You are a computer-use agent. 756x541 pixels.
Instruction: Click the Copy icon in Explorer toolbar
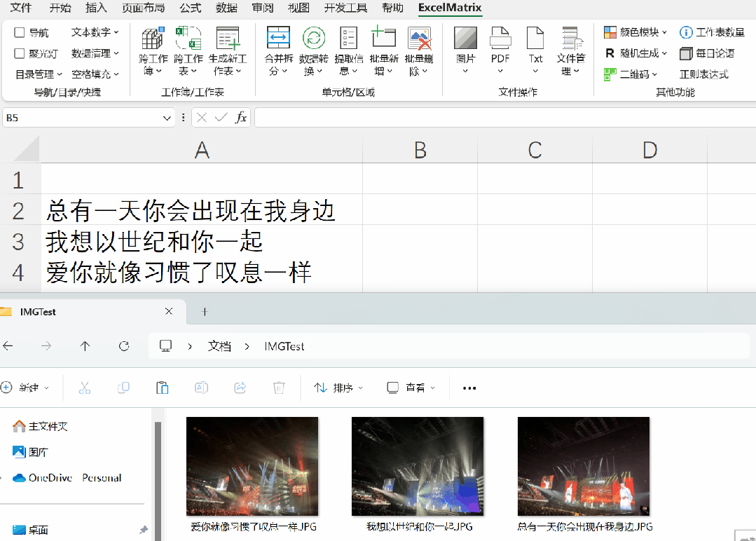[x=124, y=388]
